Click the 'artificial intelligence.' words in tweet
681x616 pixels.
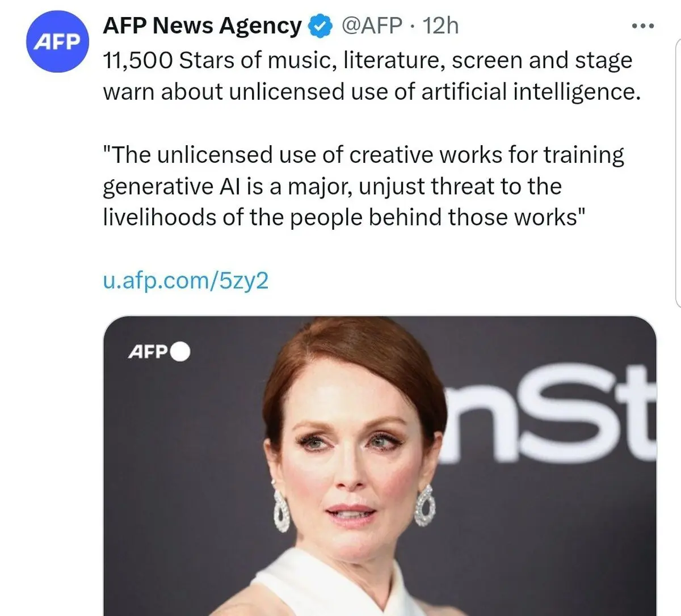point(531,92)
